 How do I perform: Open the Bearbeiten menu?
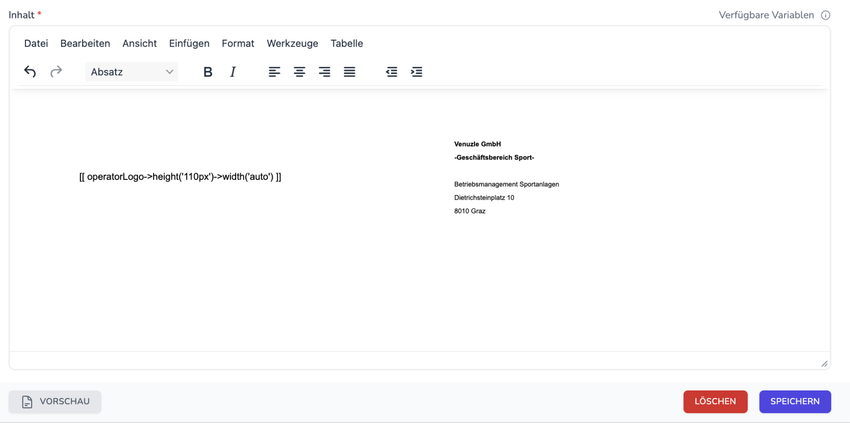coord(85,43)
